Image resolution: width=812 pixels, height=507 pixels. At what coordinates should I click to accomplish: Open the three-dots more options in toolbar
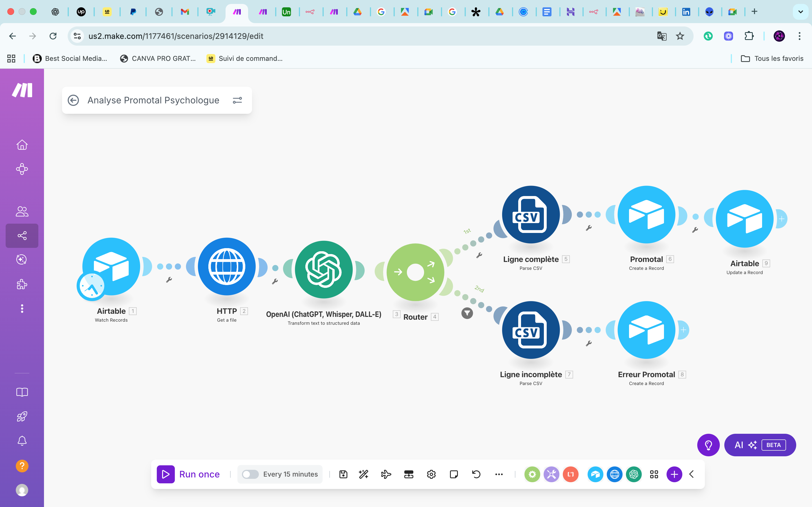click(x=498, y=474)
